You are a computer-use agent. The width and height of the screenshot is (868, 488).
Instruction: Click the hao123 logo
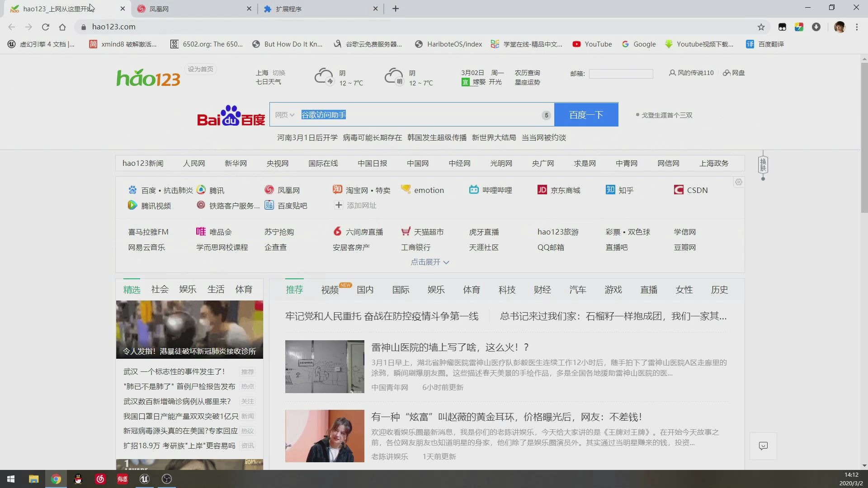pyautogui.click(x=148, y=78)
